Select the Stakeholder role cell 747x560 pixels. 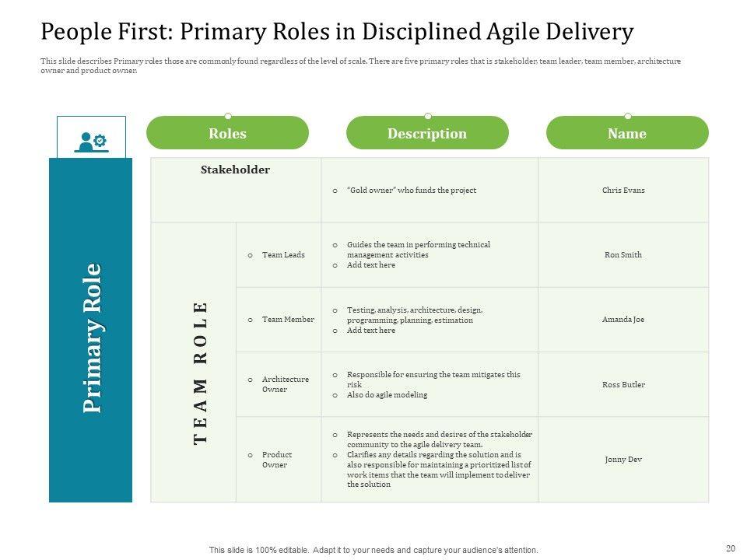[235, 170]
